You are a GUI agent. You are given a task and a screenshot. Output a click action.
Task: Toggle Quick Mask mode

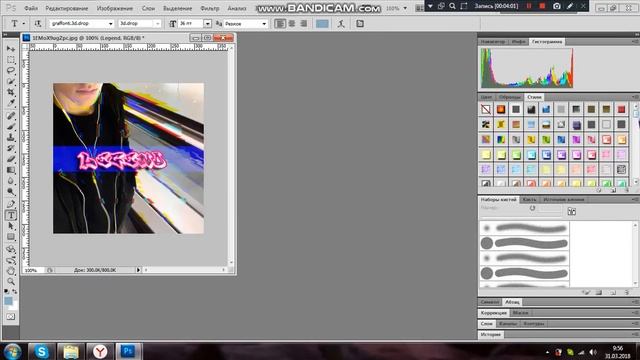(11, 317)
